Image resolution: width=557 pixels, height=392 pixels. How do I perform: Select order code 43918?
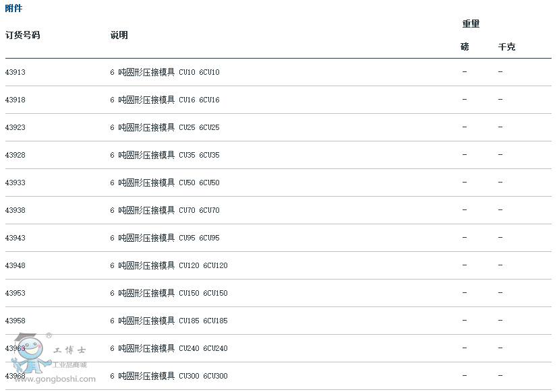16,100
